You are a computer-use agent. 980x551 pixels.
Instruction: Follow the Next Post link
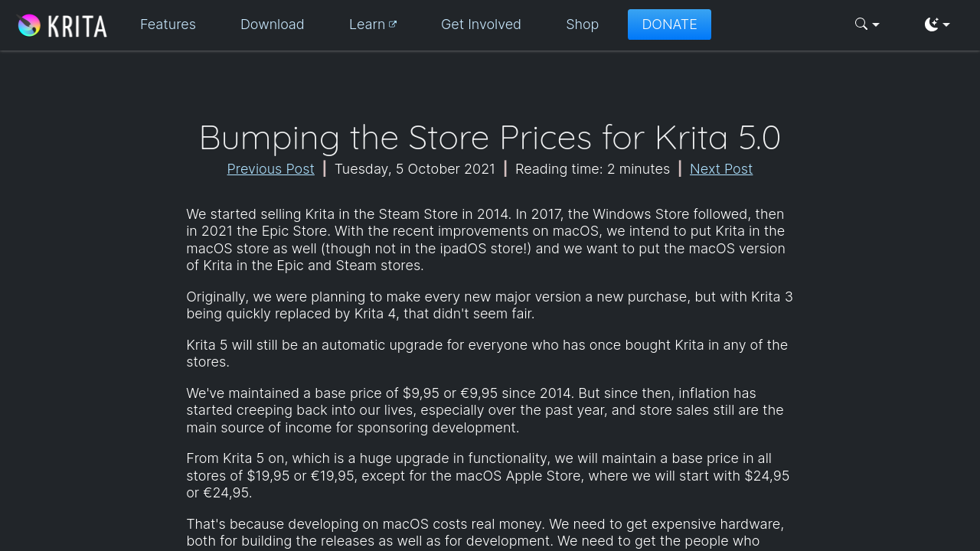click(720, 169)
